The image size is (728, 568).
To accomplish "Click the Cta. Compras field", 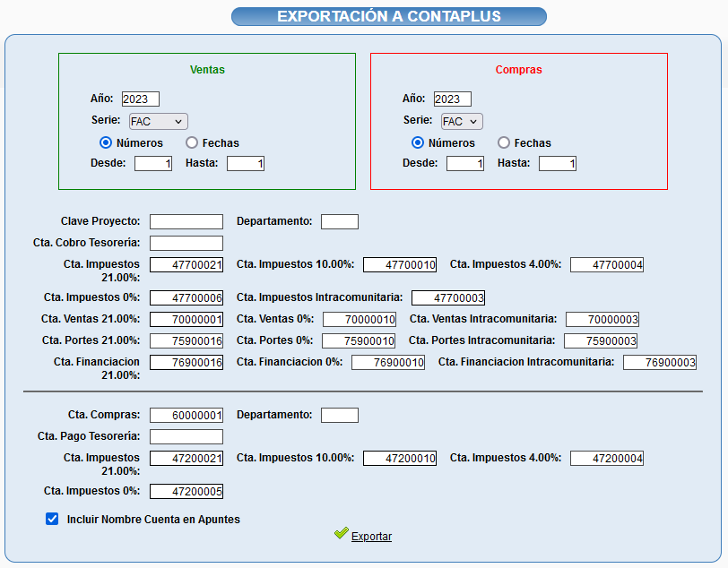I will point(186,416).
